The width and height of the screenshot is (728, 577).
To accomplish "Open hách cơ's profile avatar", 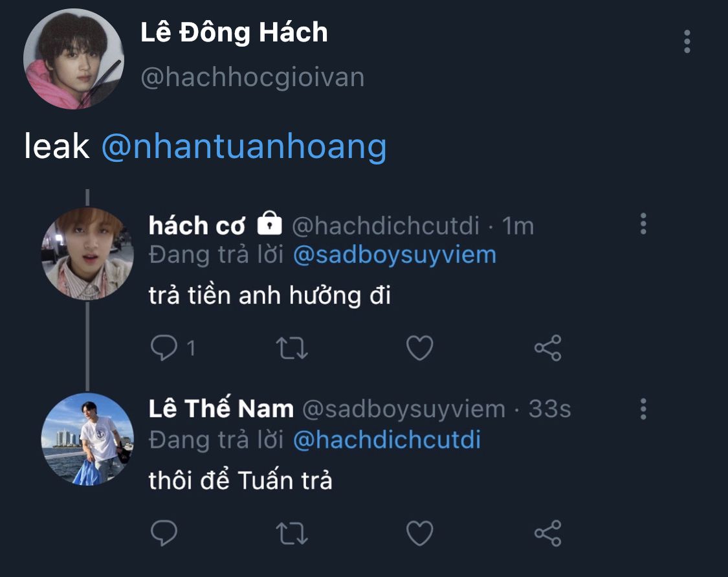I will point(87,253).
